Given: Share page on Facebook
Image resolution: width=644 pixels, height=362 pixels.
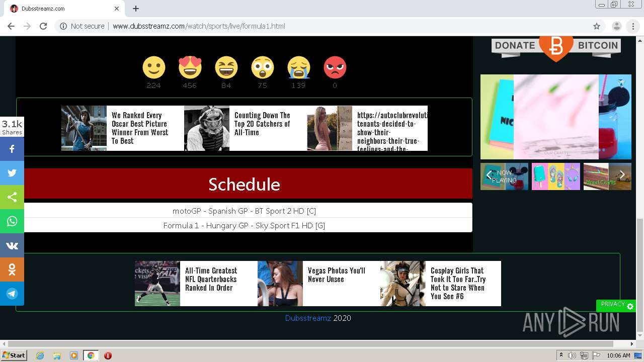Looking at the screenshot, I should click(12, 149).
